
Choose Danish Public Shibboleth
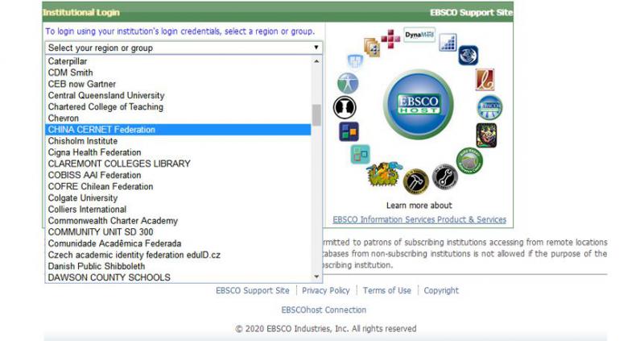tap(178, 266)
